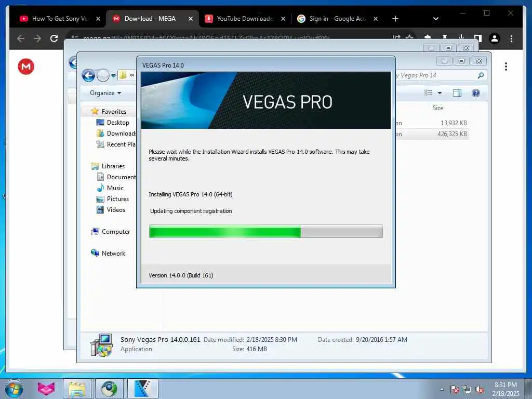Select the 13,932 KB file row
Image resolution: width=532 pixels, height=399 pixels.
[432, 123]
